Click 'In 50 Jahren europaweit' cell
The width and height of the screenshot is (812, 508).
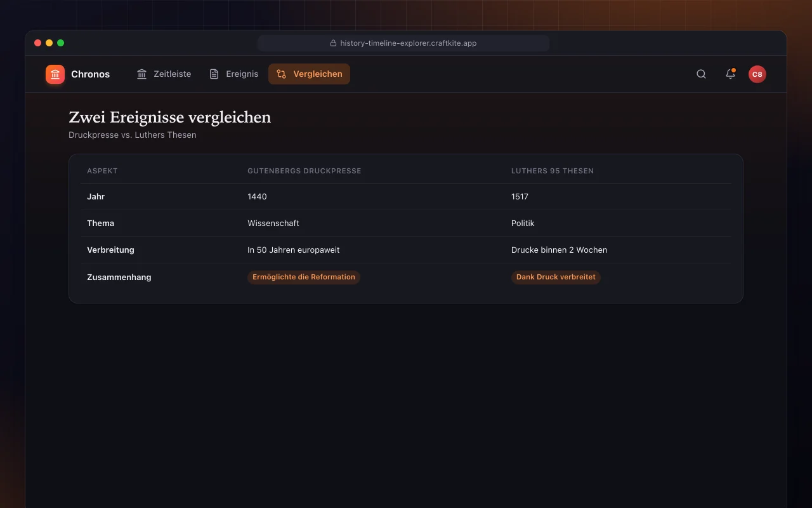coord(294,250)
